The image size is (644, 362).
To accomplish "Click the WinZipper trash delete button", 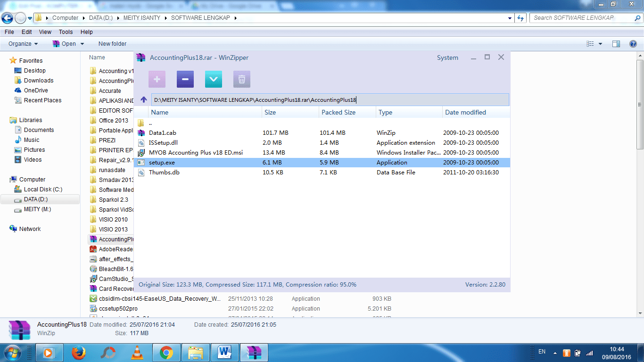I will pos(242,79).
